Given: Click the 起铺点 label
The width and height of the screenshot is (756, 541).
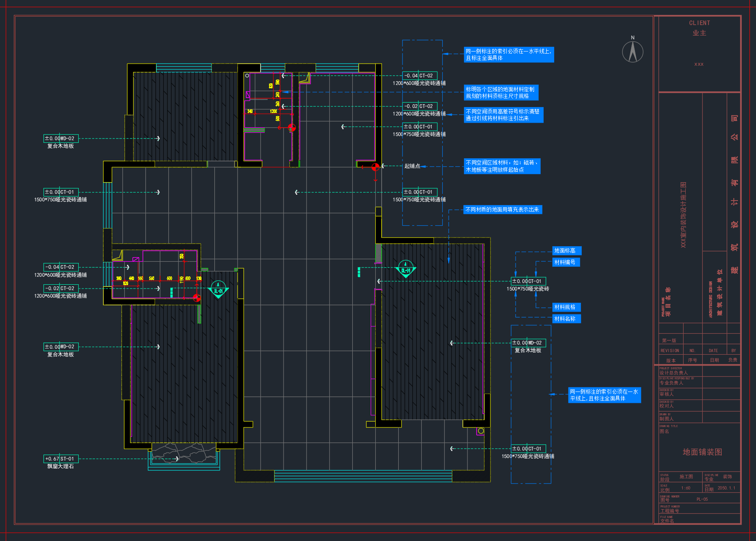Looking at the screenshot, I should coord(412,166).
